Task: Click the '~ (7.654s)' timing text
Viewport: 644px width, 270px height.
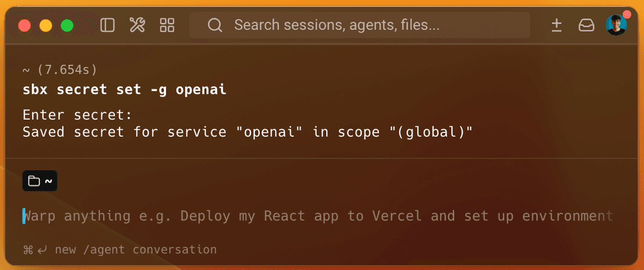Action: pos(60,70)
